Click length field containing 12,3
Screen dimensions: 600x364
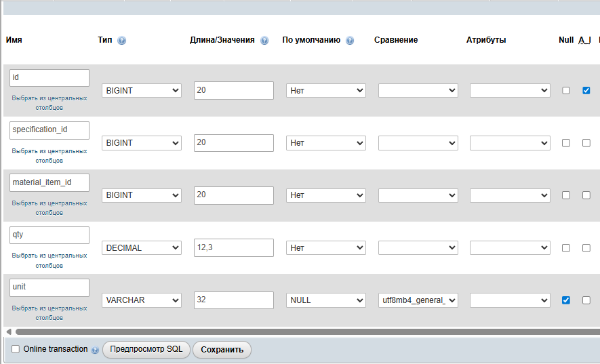(233, 248)
